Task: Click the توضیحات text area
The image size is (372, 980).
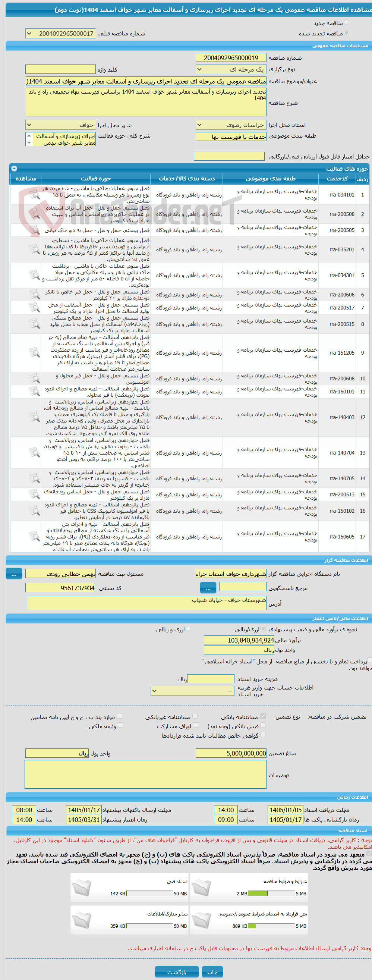Action: tap(146, 775)
